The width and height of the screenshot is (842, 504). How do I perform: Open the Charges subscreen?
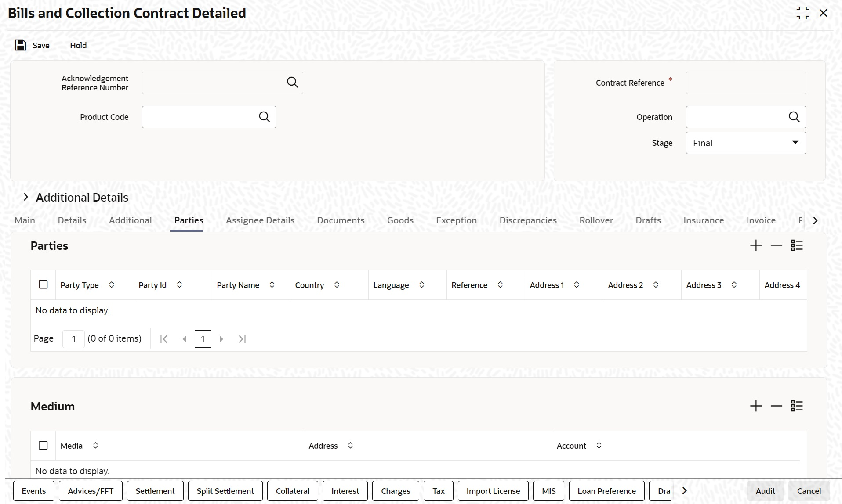pyautogui.click(x=396, y=491)
